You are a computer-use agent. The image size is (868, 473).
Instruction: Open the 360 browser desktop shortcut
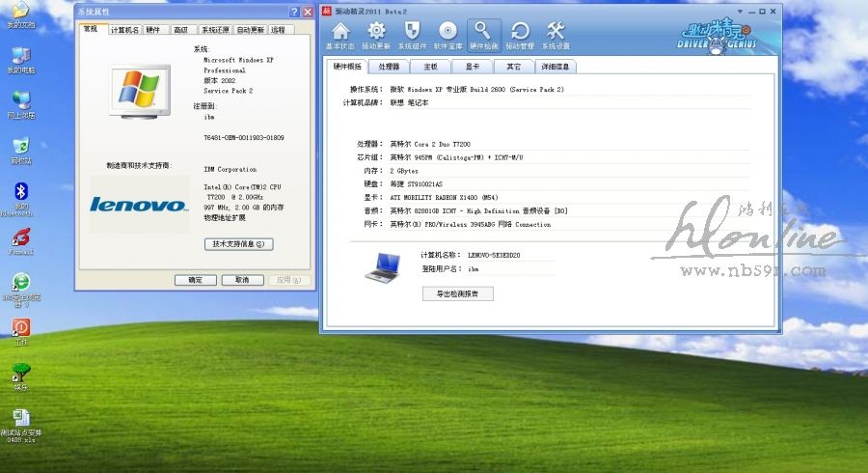20,283
